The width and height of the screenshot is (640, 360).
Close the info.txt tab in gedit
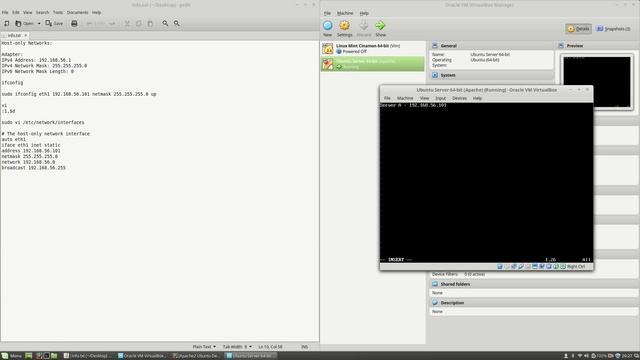coord(25,36)
